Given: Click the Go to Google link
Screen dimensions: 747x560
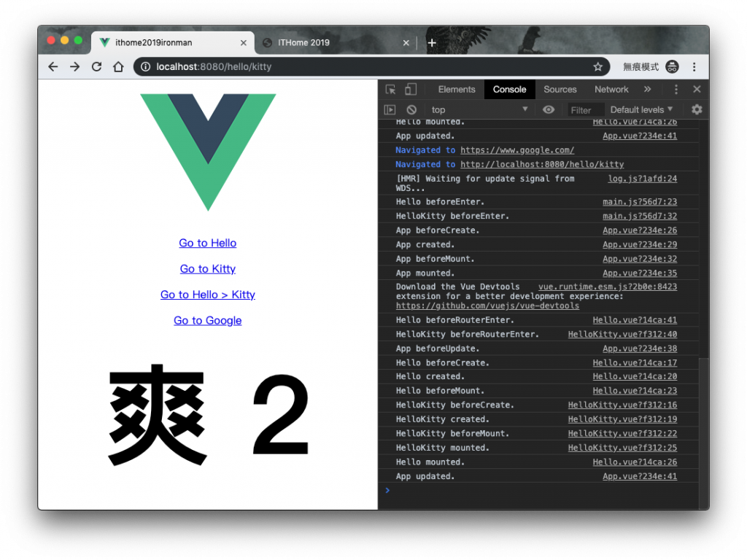Looking at the screenshot, I should 208,321.
